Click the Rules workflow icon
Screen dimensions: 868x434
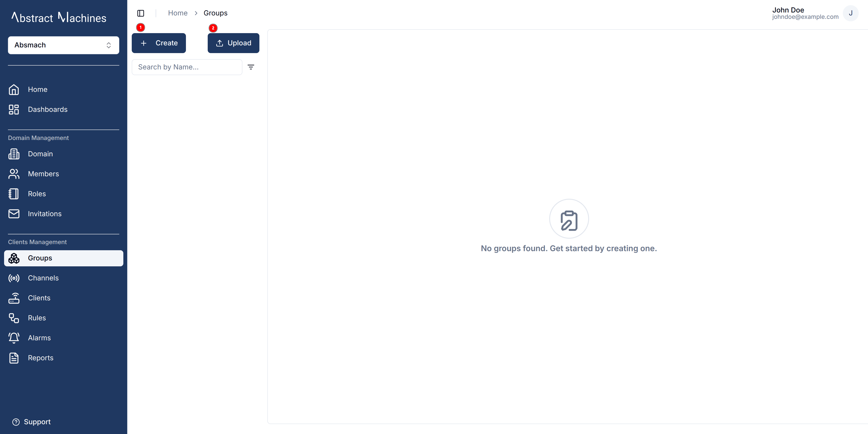(x=14, y=318)
